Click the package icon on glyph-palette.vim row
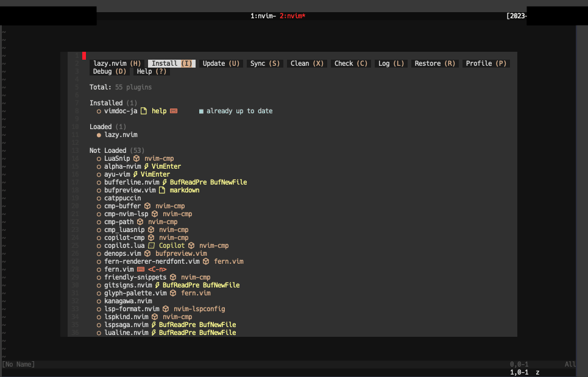 173,293
